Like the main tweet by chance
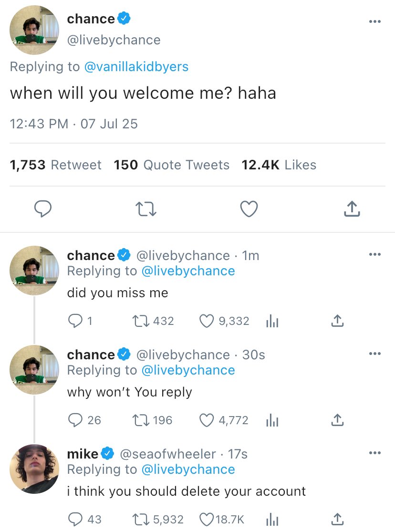 pyautogui.click(x=249, y=209)
